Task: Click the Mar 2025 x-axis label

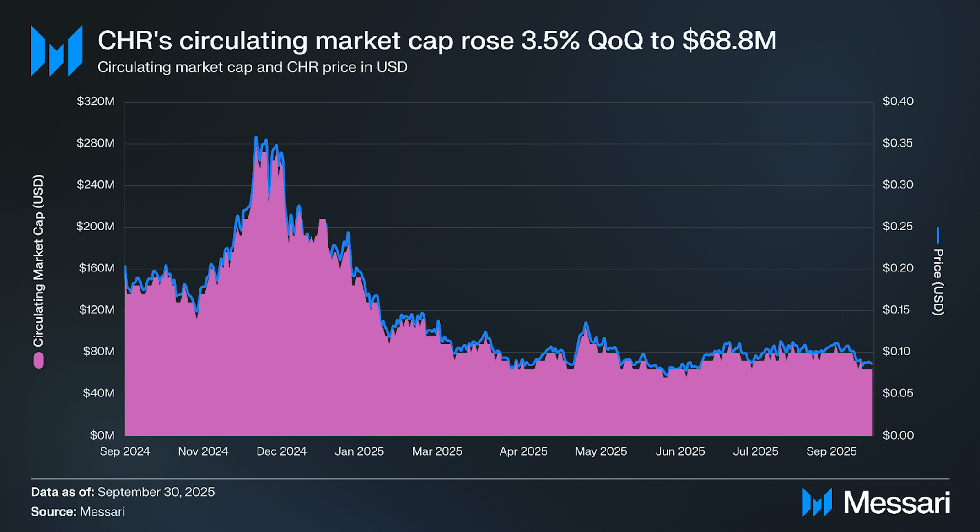Action: tap(437, 451)
